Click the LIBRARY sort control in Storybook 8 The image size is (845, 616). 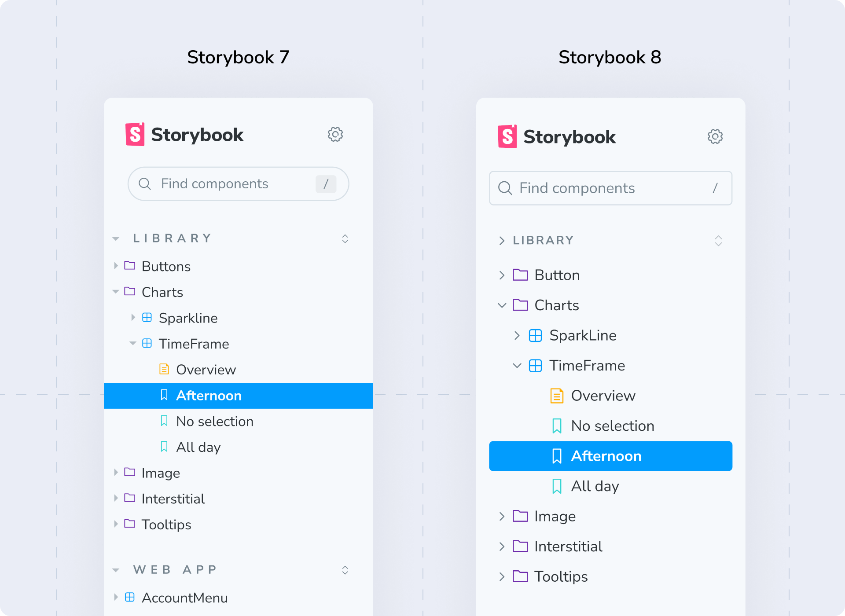718,240
